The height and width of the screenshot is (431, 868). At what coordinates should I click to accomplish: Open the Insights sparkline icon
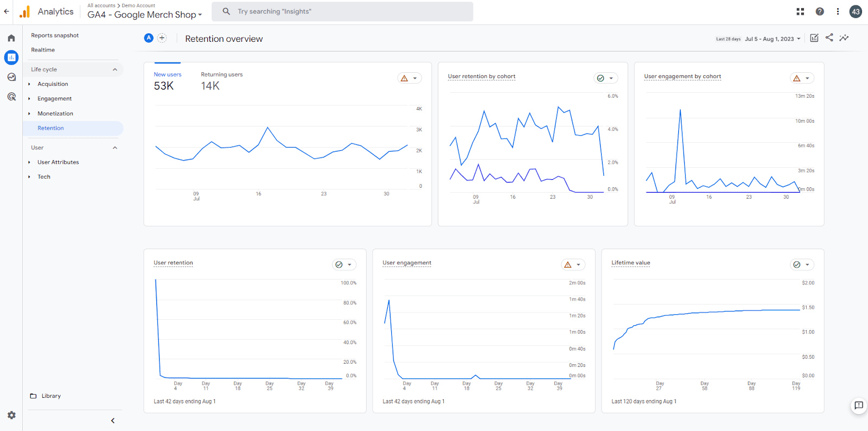[x=844, y=38]
